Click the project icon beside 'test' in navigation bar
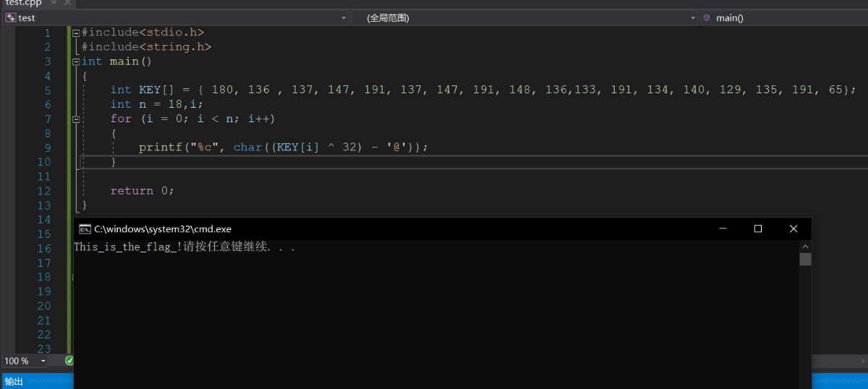The height and width of the screenshot is (389, 868). (11, 17)
